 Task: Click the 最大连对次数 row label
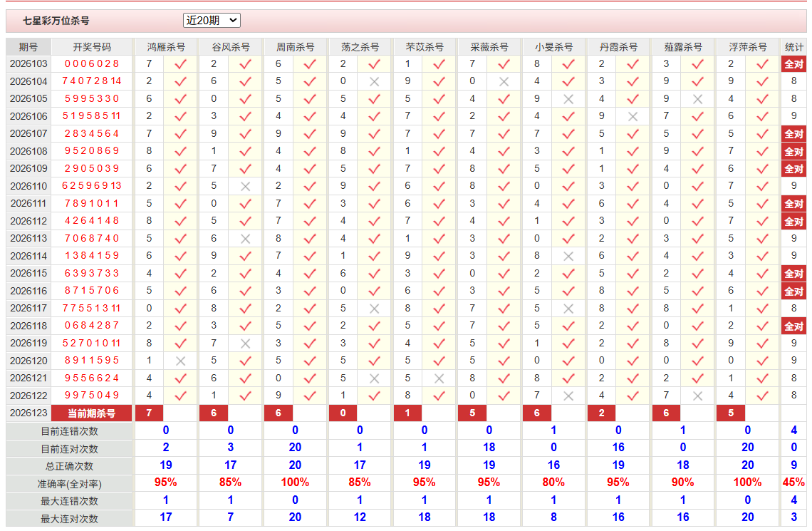(69, 518)
